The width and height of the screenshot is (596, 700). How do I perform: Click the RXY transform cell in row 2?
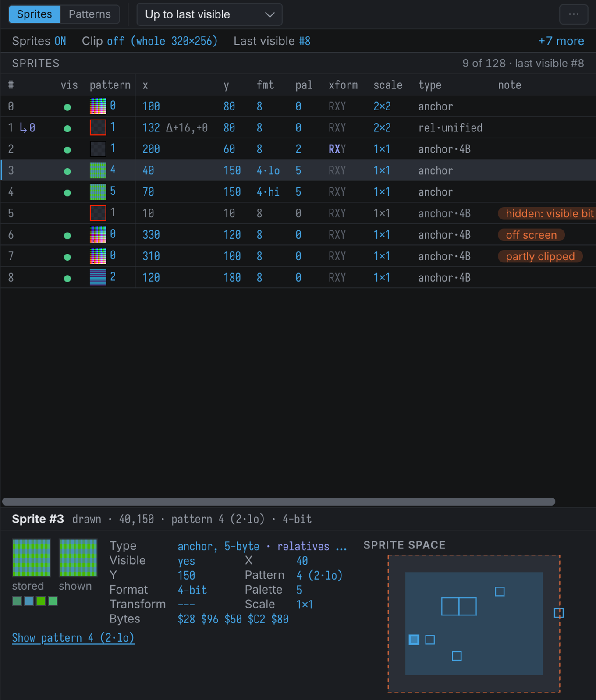point(337,149)
